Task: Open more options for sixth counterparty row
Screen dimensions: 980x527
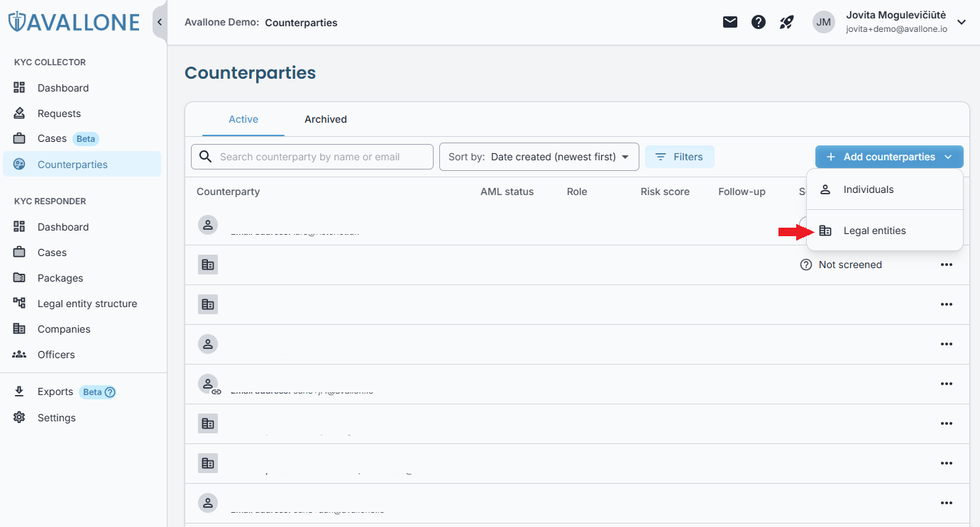Action: (946, 423)
